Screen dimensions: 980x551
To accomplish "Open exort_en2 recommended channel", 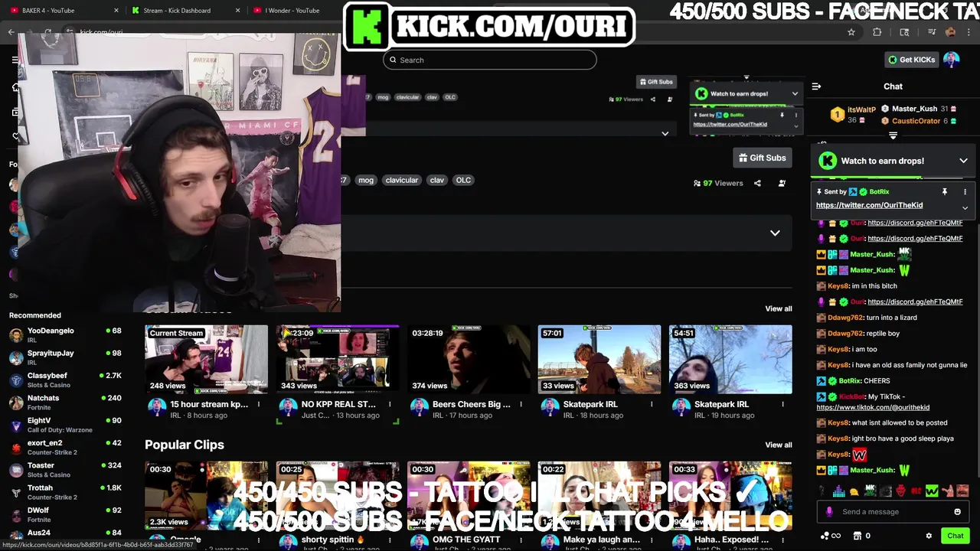I will coord(65,447).
